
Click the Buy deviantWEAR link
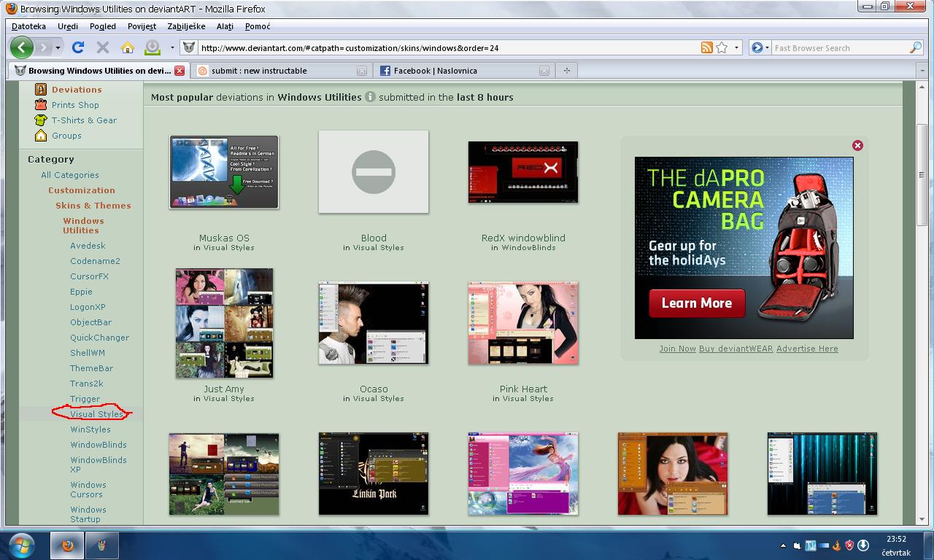(736, 349)
